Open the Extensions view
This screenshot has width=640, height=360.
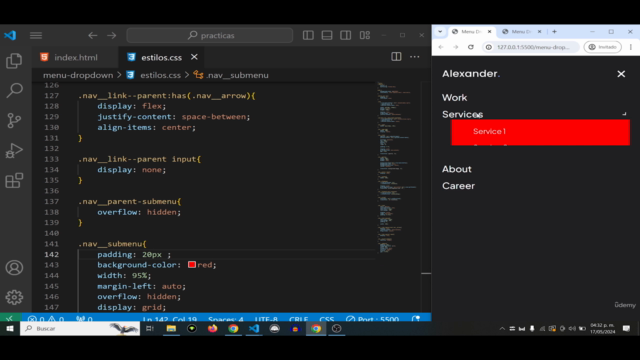[x=14, y=180]
